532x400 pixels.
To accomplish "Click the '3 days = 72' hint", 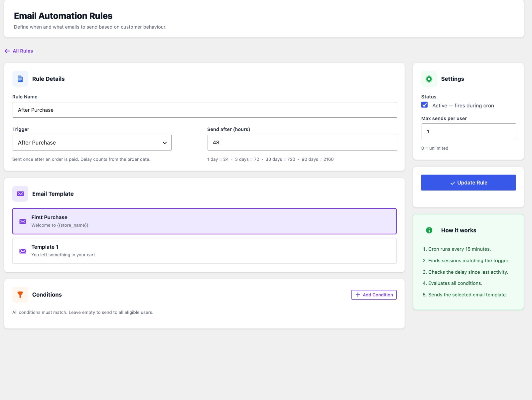I will (247, 159).
